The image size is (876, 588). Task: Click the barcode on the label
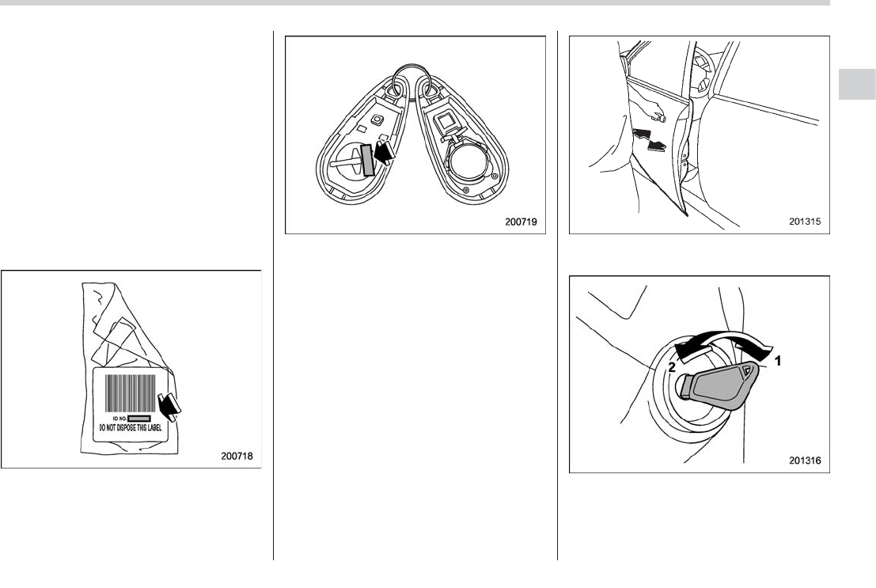pos(130,393)
